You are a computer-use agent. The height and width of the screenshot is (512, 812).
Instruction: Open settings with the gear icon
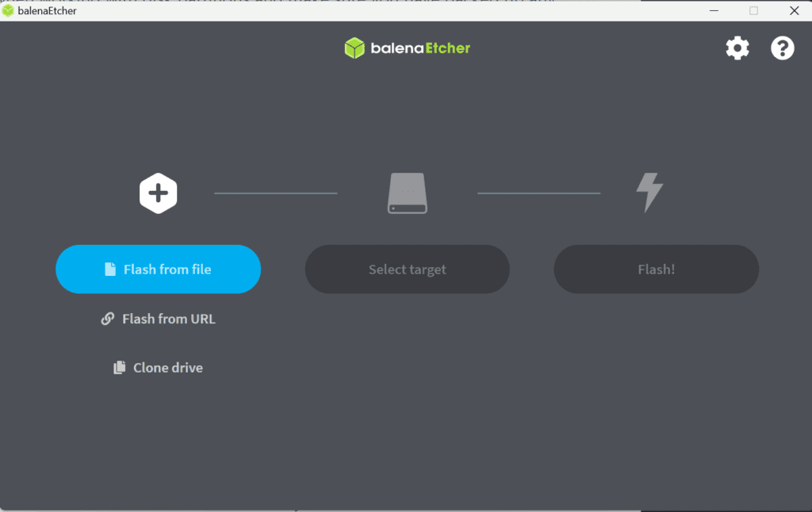[737, 48]
